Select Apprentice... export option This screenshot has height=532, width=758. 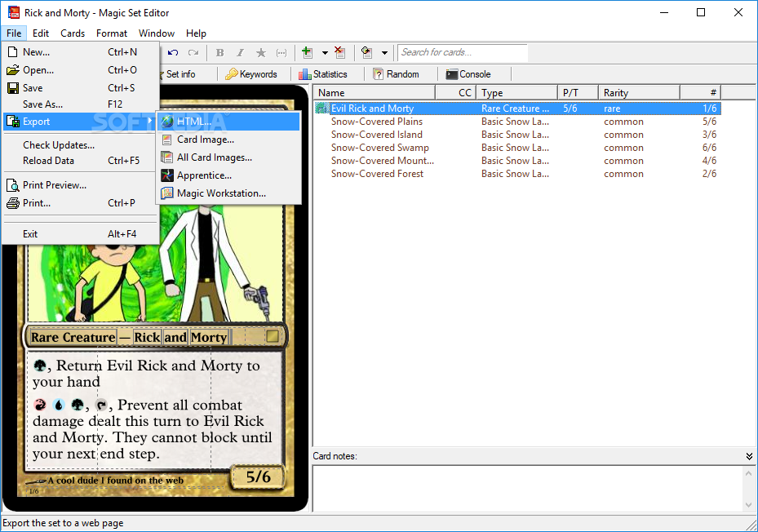click(229, 175)
